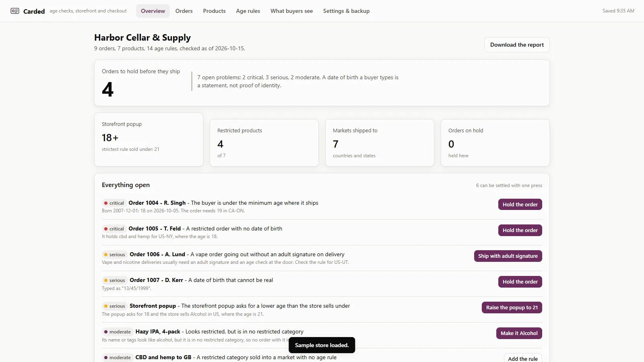Click the critical badge on Order 1004
This screenshot has width=644, height=362.
click(114, 203)
